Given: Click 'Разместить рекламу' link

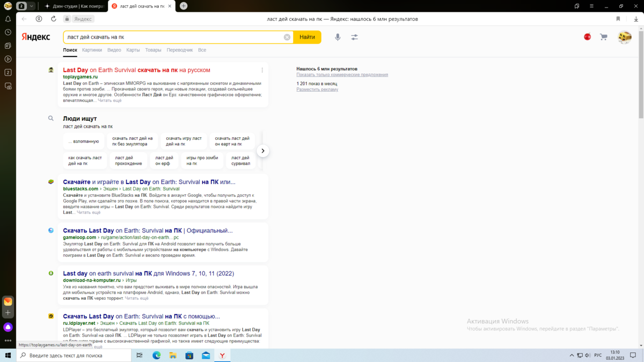Looking at the screenshot, I should pyautogui.click(x=317, y=89).
